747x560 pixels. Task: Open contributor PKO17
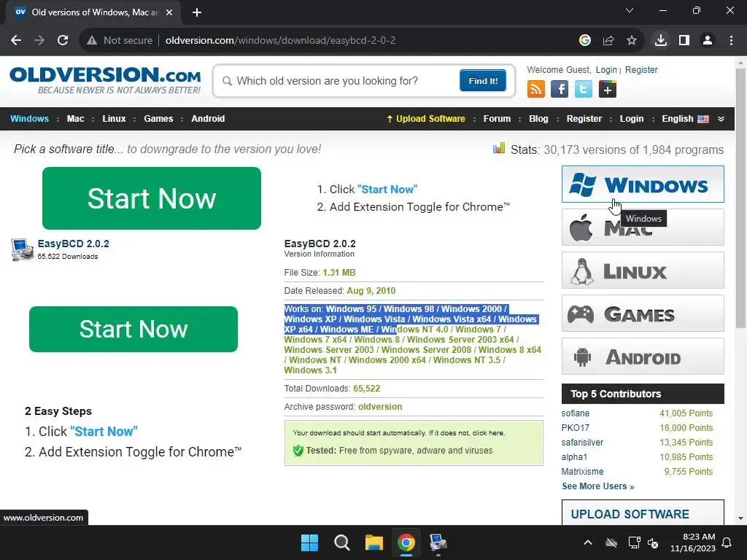pyautogui.click(x=575, y=427)
